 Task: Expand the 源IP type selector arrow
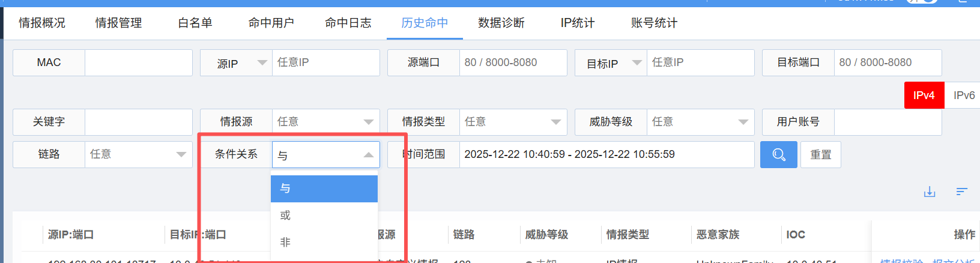click(x=262, y=62)
